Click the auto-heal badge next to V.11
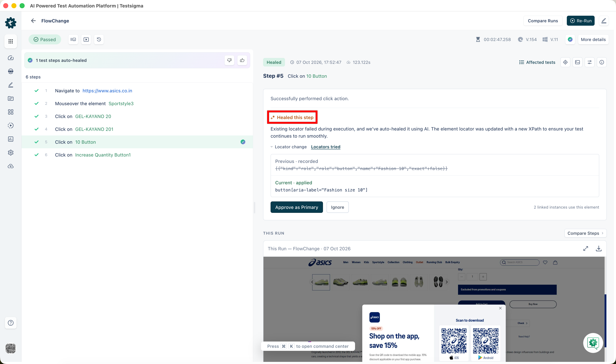The image size is (616, 364). (x=570, y=40)
